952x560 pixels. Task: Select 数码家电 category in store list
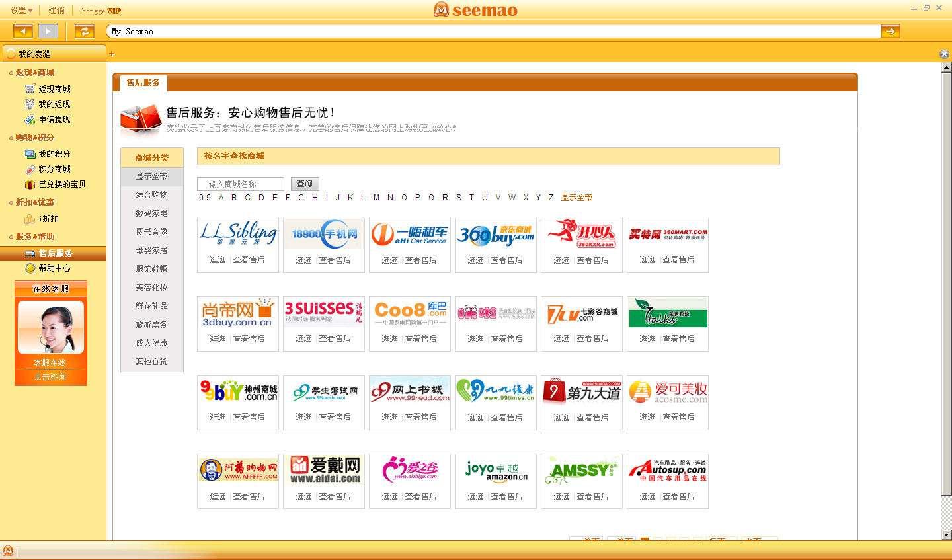(151, 214)
